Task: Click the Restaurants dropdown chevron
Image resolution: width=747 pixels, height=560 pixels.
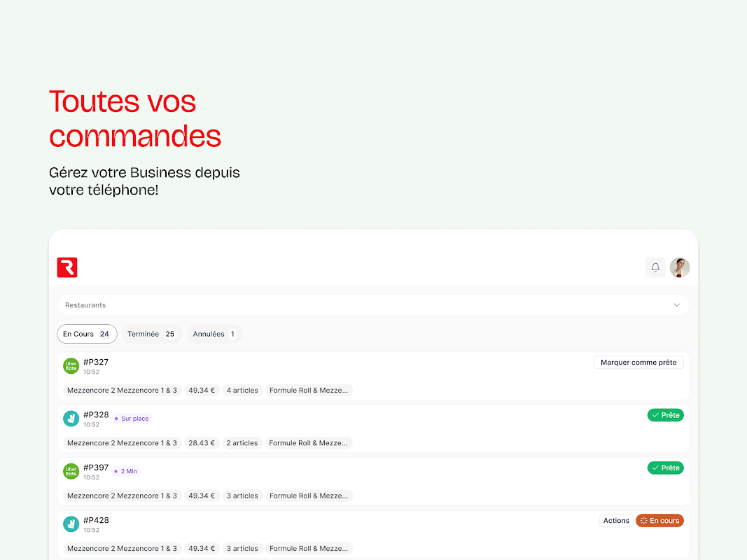Action: [676, 305]
